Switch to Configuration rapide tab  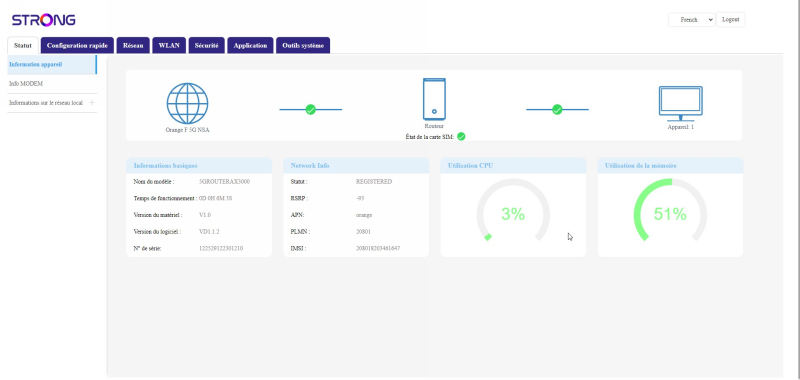[77, 45]
